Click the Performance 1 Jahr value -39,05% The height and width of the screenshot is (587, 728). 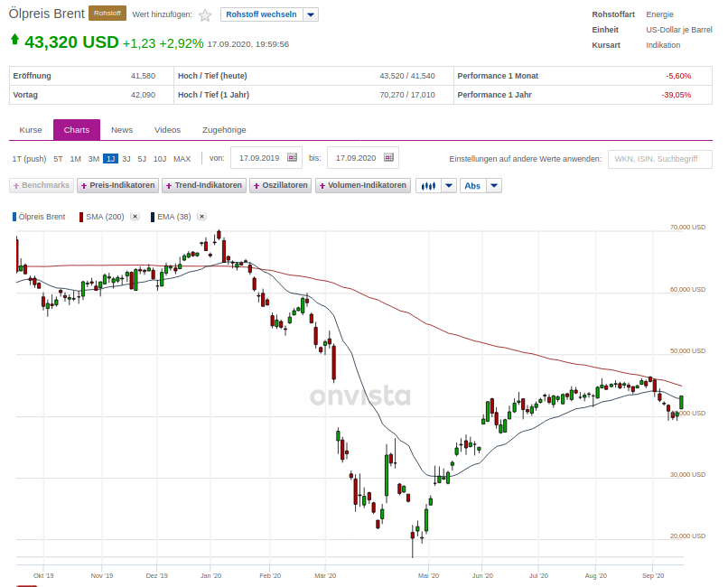pyautogui.click(x=677, y=95)
